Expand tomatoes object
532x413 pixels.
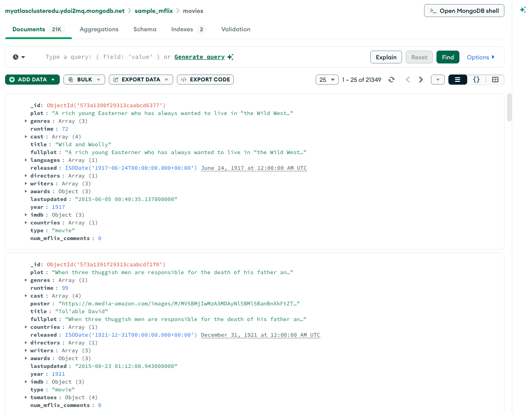26,397
